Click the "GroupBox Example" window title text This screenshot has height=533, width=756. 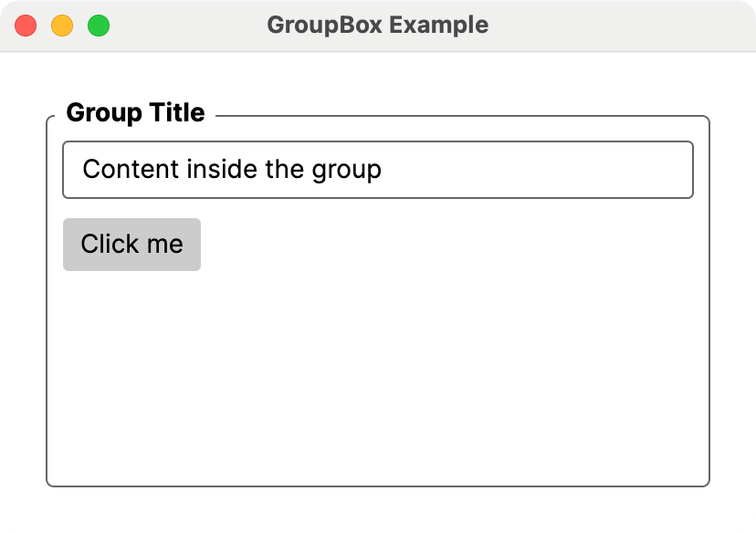click(377, 26)
